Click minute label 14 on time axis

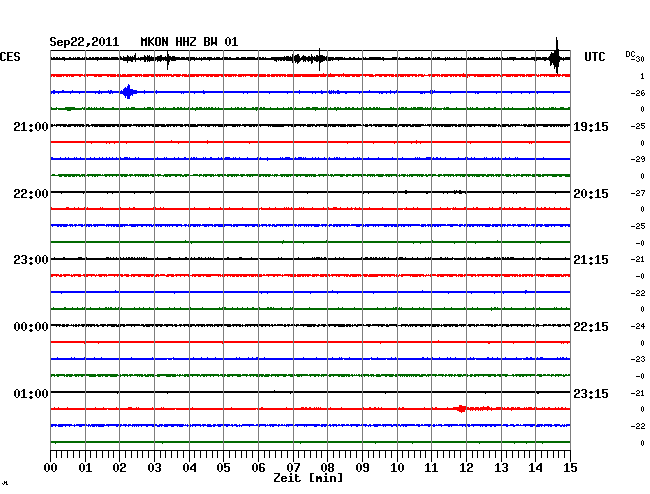pyautogui.click(x=535, y=468)
